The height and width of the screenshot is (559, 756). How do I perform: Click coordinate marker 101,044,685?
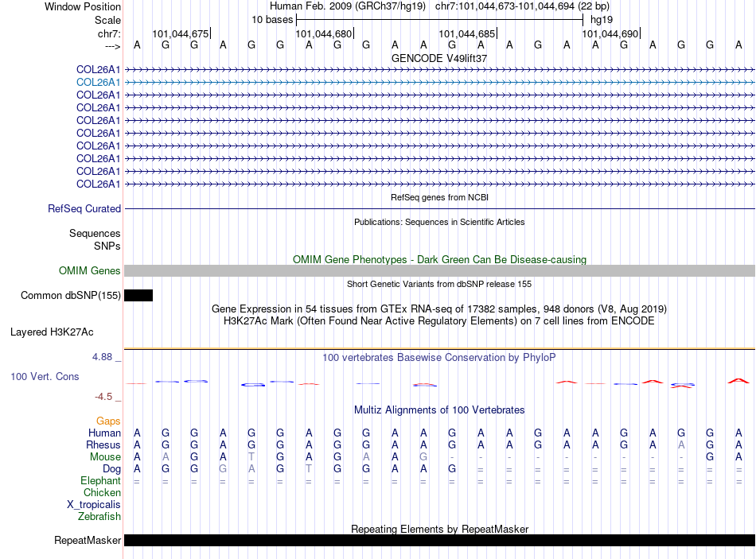[x=467, y=33]
